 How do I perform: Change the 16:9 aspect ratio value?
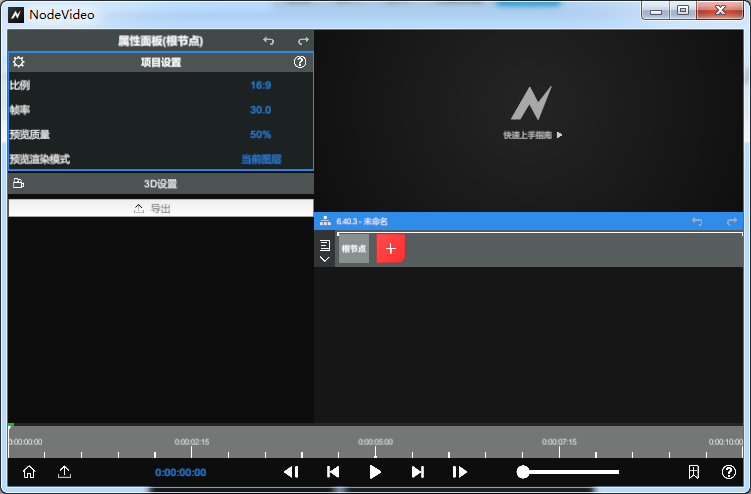click(x=260, y=85)
